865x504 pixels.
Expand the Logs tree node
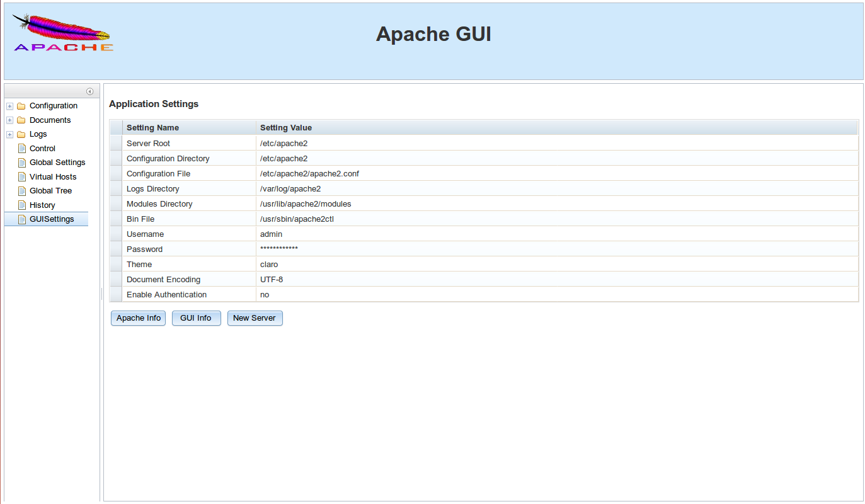coord(10,134)
